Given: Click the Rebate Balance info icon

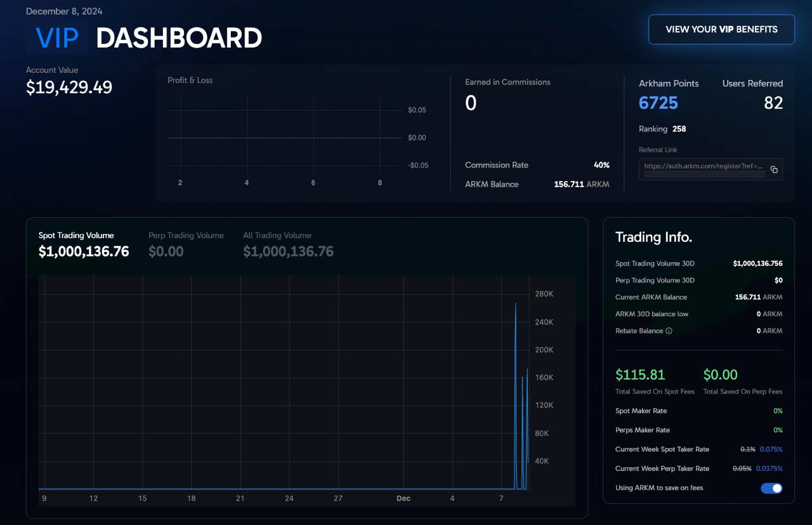Looking at the screenshot, I should click(x=669, y=331).
